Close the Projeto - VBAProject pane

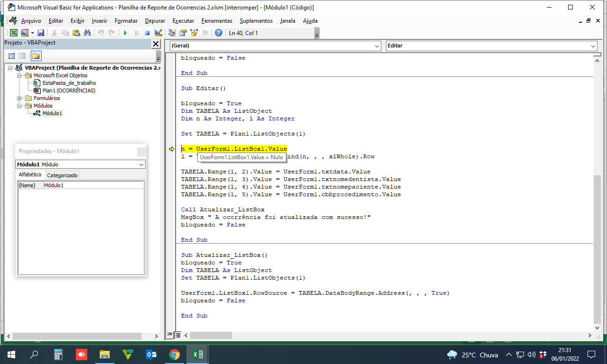tap(156, 44)
